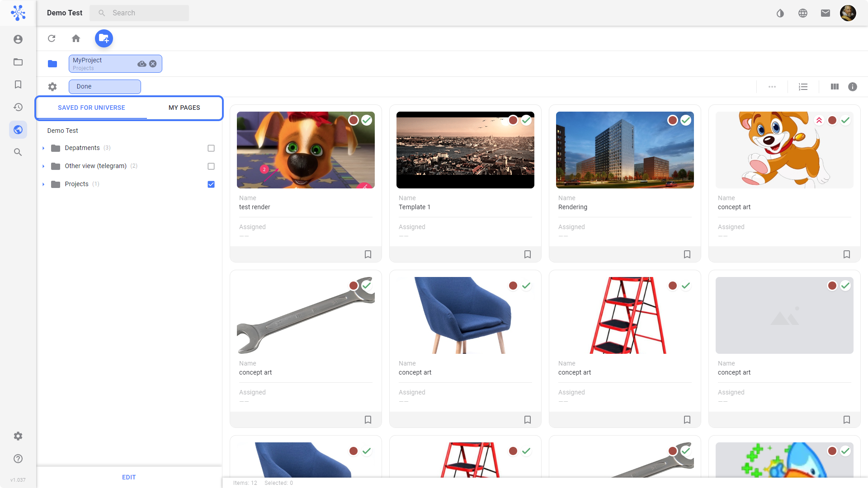Toggle green check on red ladder card
Screen dimensions: 868x488
686,286
